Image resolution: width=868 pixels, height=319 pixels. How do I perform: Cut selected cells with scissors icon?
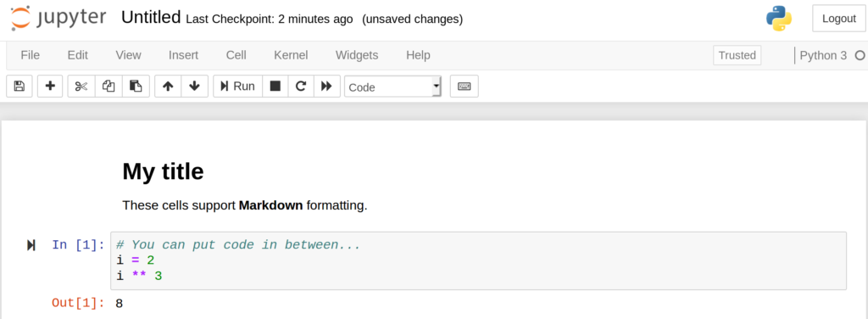point(81,87)
